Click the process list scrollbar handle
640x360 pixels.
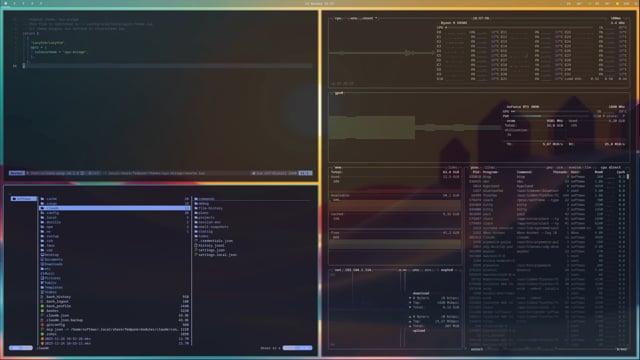628,177
